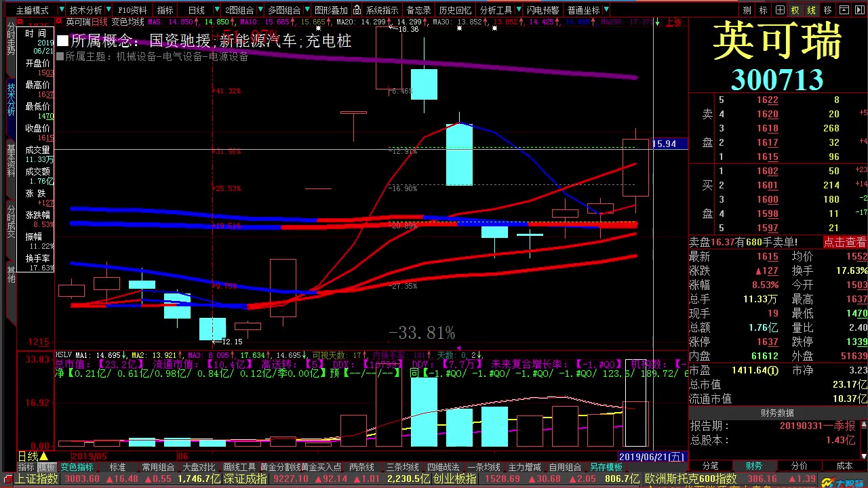The height and width of the screenshot is (488, 868).
Task: Toggle 图形叠加 overlay
Action: pos(331,10)
